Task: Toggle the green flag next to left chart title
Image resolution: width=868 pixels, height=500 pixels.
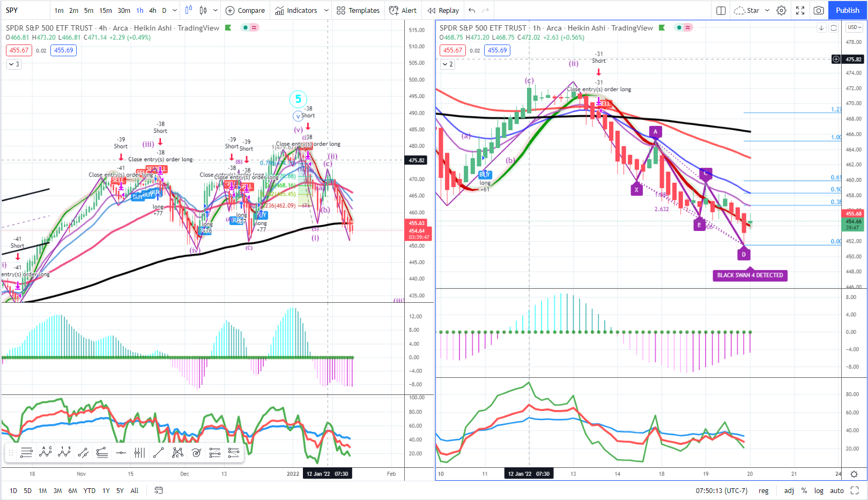Action: 228,28
